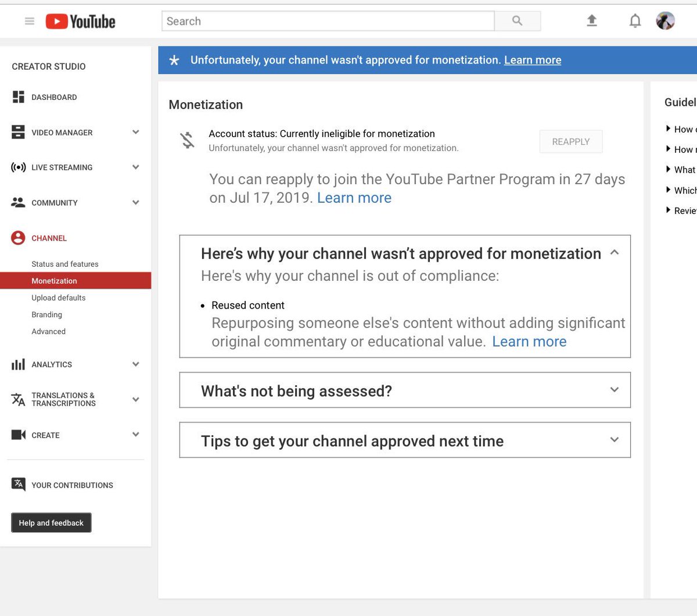Go to YouTube home via logo
The image size is (697, 616).
pos(81,22)
